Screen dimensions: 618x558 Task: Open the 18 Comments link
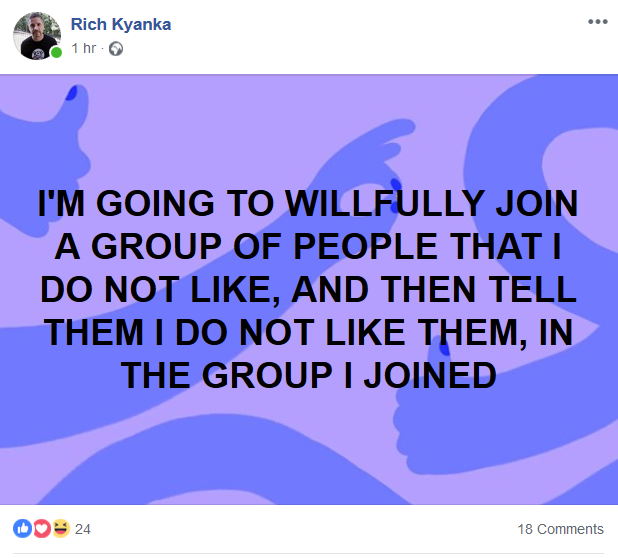click(560, 529)
